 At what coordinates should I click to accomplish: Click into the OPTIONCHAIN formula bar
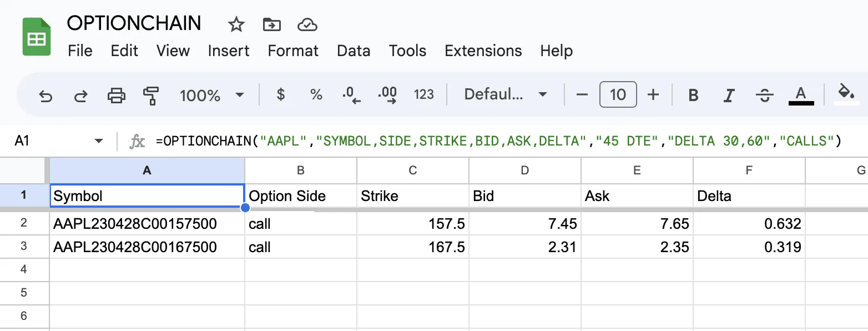(498, 141)
